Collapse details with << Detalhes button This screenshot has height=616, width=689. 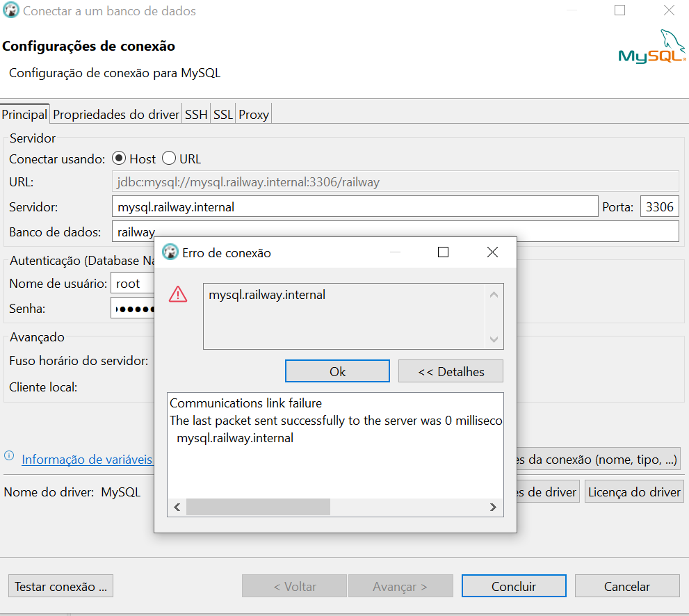pos(451,371)
